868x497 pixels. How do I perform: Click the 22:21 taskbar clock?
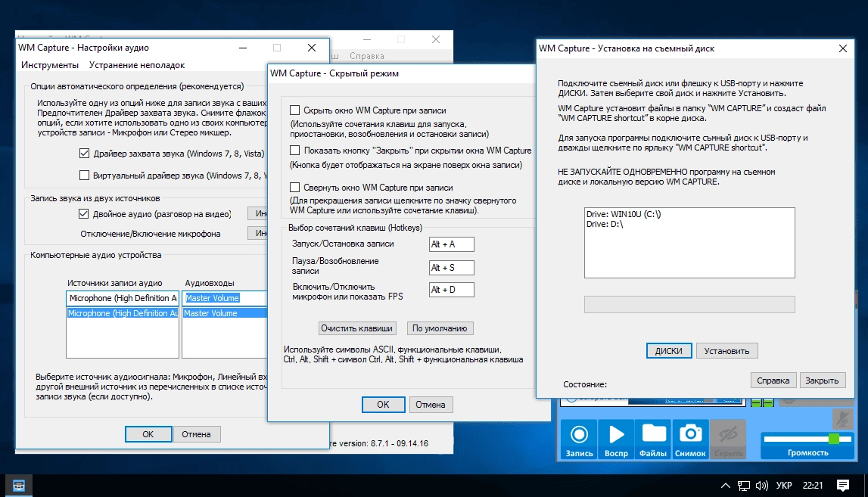pyautogui.click(x=813, y=486)
